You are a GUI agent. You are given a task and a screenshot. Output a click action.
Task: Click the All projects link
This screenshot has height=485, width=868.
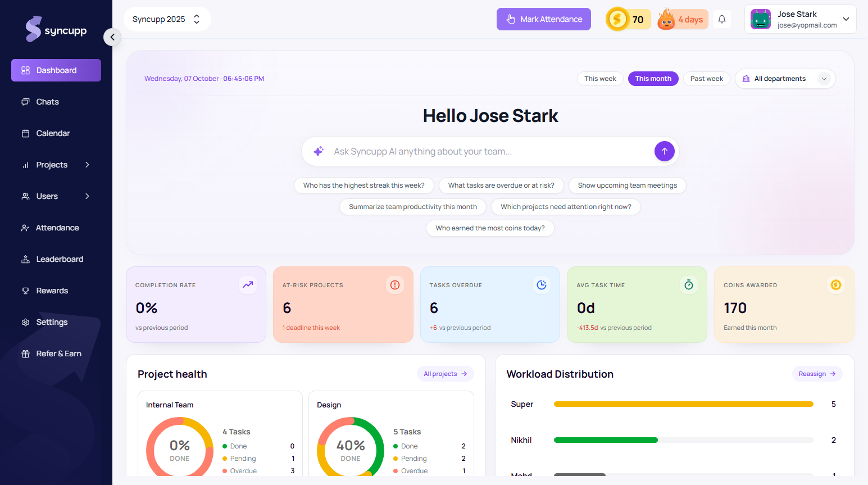[x=446, y=374]
